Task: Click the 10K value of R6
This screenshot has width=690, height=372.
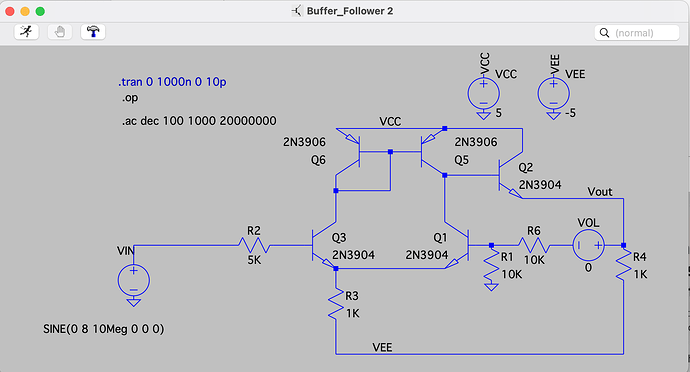Action: click(534, 260)
